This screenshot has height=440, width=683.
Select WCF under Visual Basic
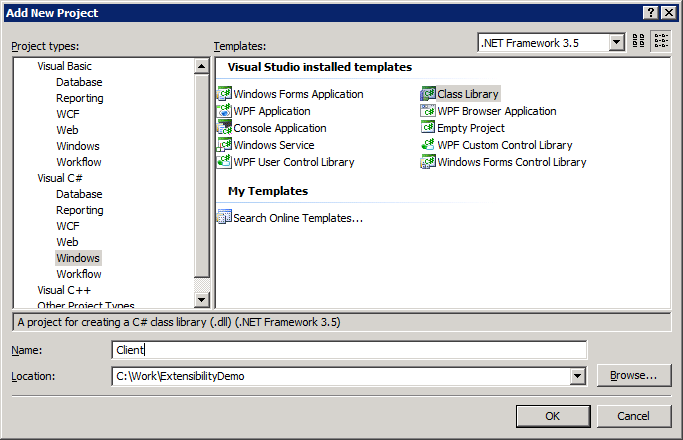click(x=68, y=114)
